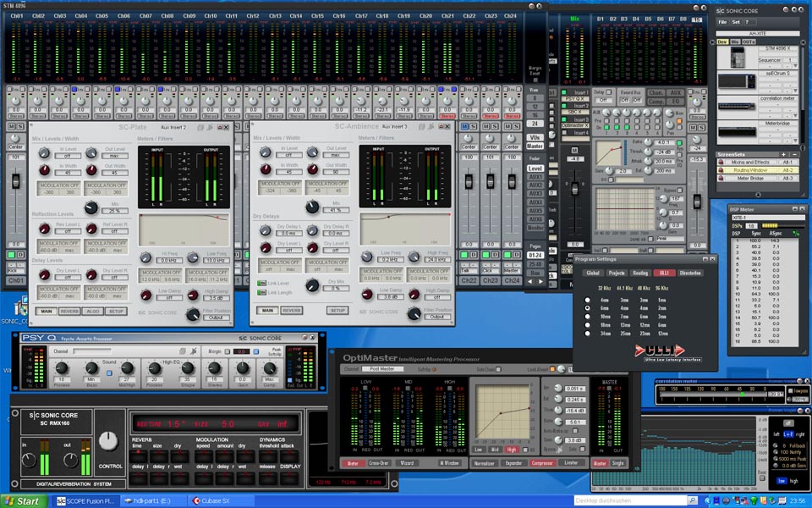
Task: Toggle the EQ Bypass checkbox
Action: 680,190
